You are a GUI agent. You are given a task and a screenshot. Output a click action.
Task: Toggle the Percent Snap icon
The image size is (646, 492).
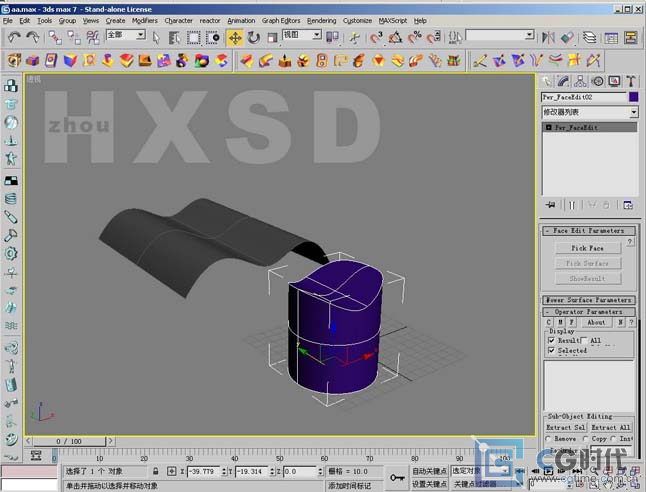pyautogui.click(x=414, y=37)
